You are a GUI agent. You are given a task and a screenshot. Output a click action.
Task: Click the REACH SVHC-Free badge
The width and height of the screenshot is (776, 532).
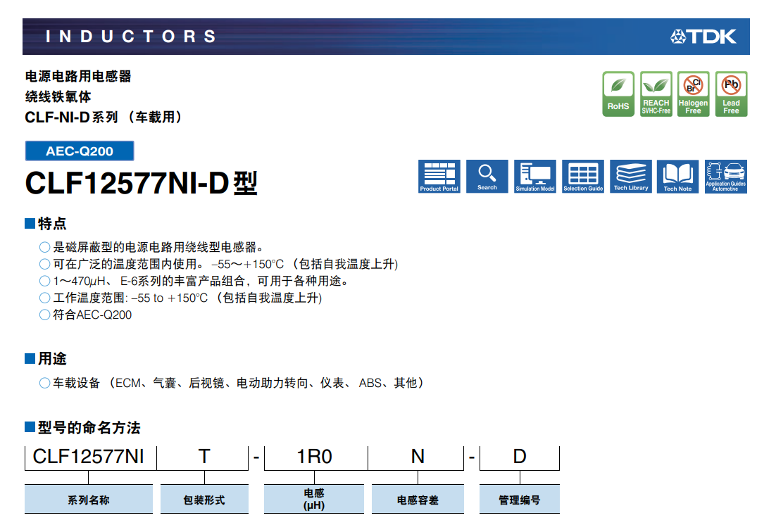point(656,94)
